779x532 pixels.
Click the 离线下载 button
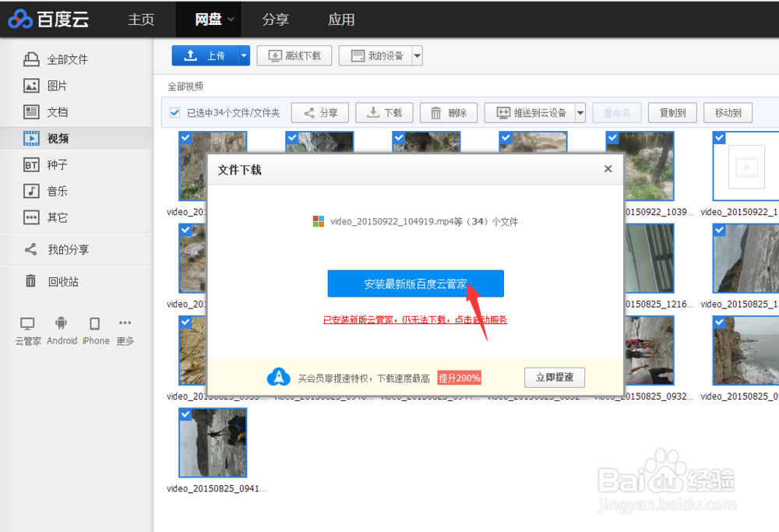pos(294,55)
